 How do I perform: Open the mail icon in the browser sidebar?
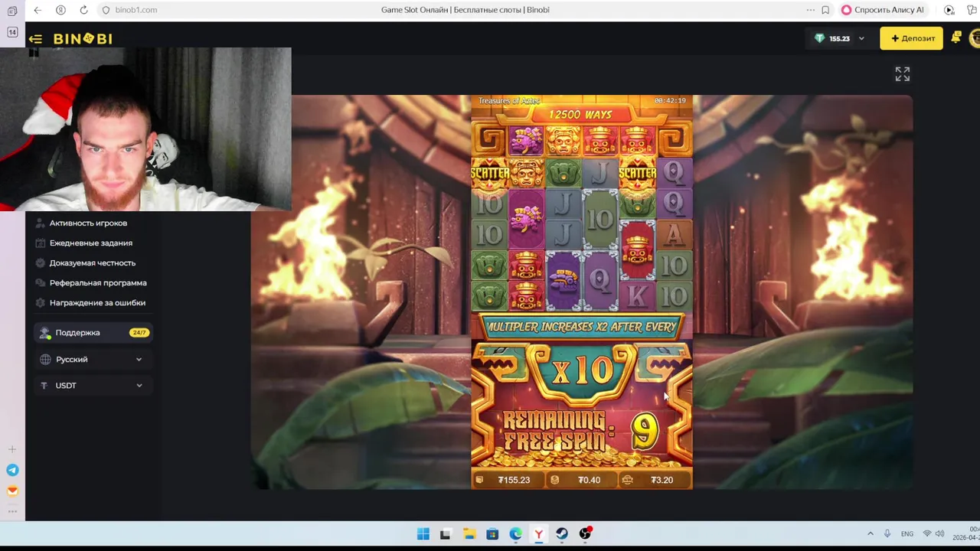pyautogui.click(x=12, y=491)
